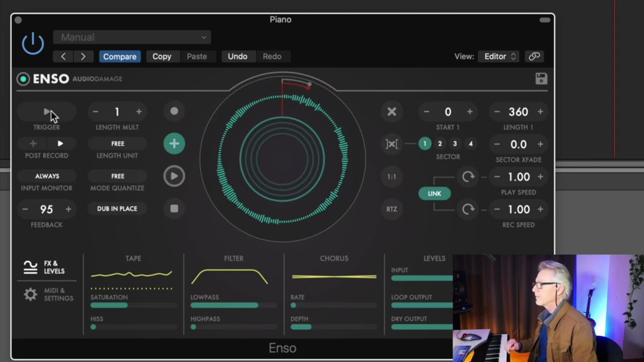The image size is (644, 362).
Task: Switch to MIDI & Settings tab
Action: click(x=48, y=295)
